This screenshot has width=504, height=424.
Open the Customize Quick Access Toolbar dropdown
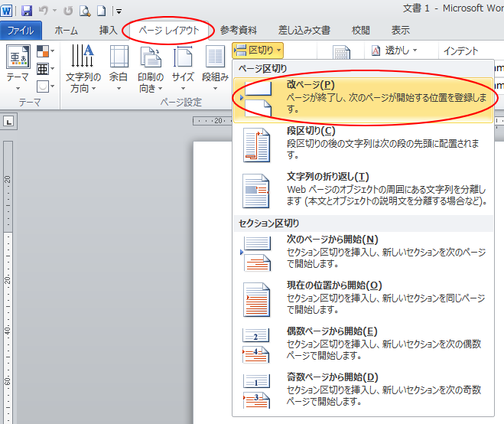tap(119, 11)
